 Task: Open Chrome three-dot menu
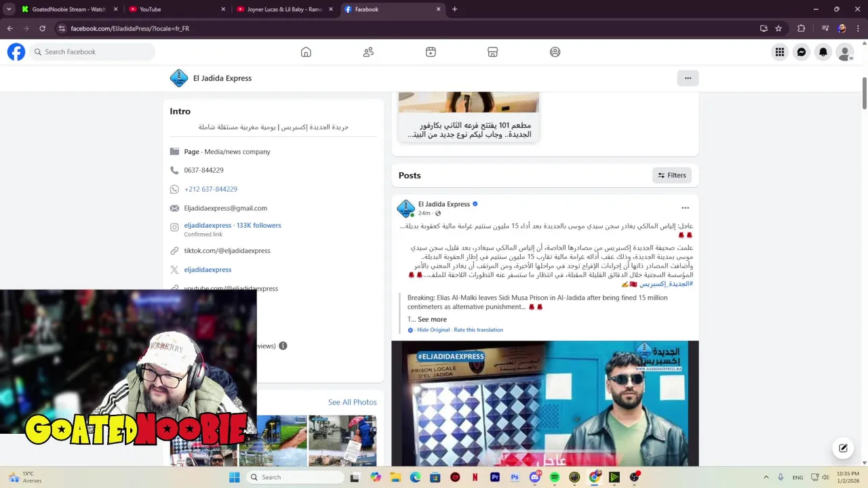point(858,28)
